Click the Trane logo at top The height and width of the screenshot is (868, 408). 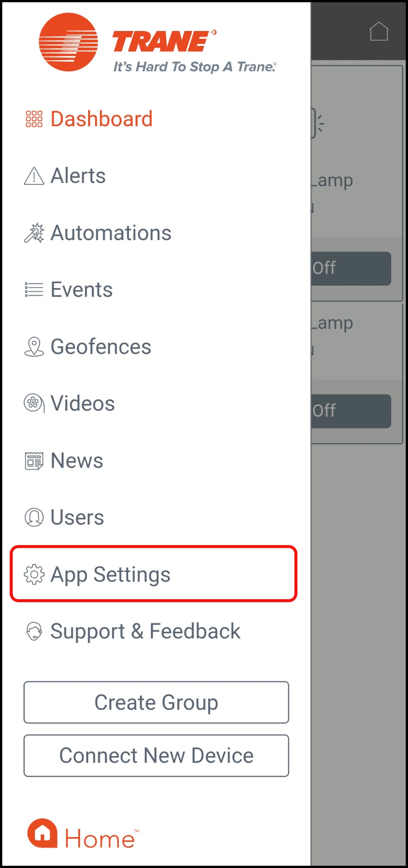[157, 43]
